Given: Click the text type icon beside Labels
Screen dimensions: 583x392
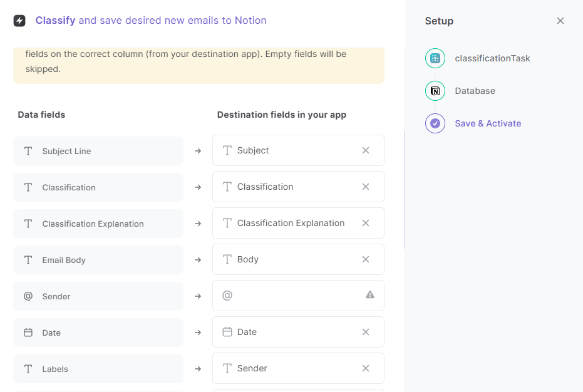Looking at the screenshot, I should (28, 369).
